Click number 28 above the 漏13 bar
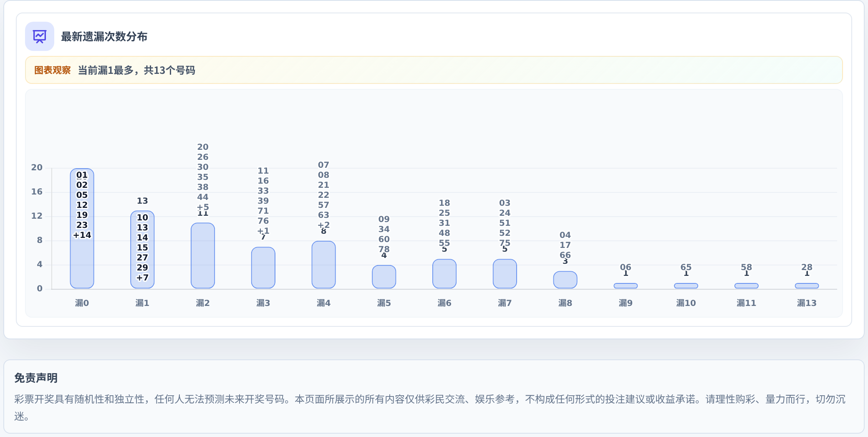The width and height of the screenshot is (868, 437). [x=807, y=267]
